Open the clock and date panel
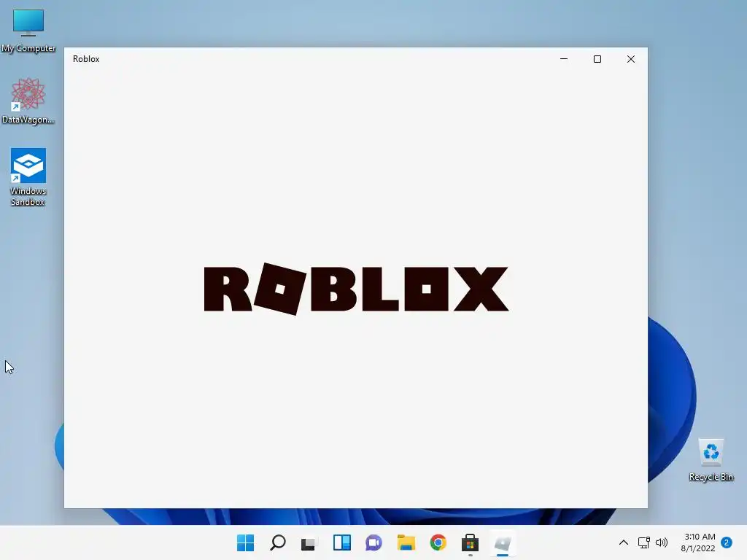 pyautogui.click(x=698, y=542)
